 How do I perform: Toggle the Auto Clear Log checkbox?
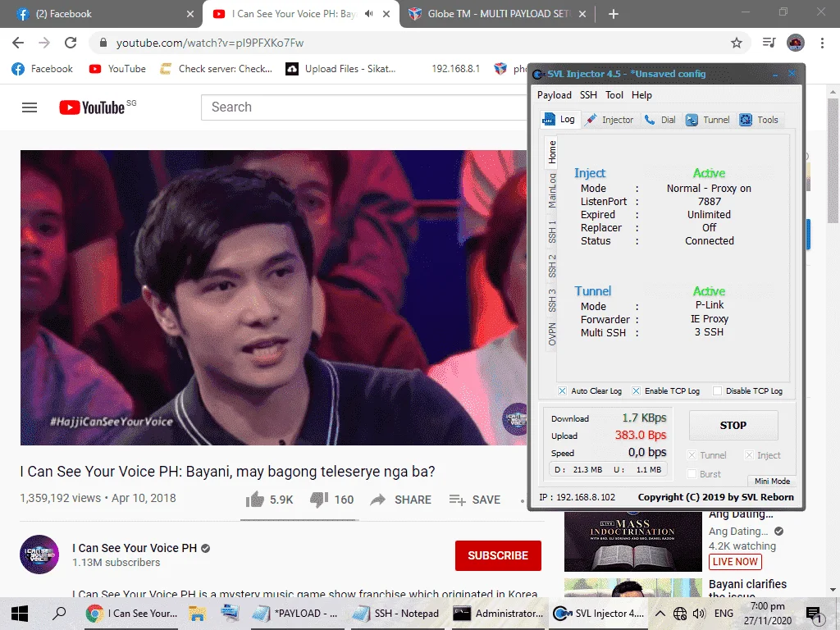[x=562, y=391]
